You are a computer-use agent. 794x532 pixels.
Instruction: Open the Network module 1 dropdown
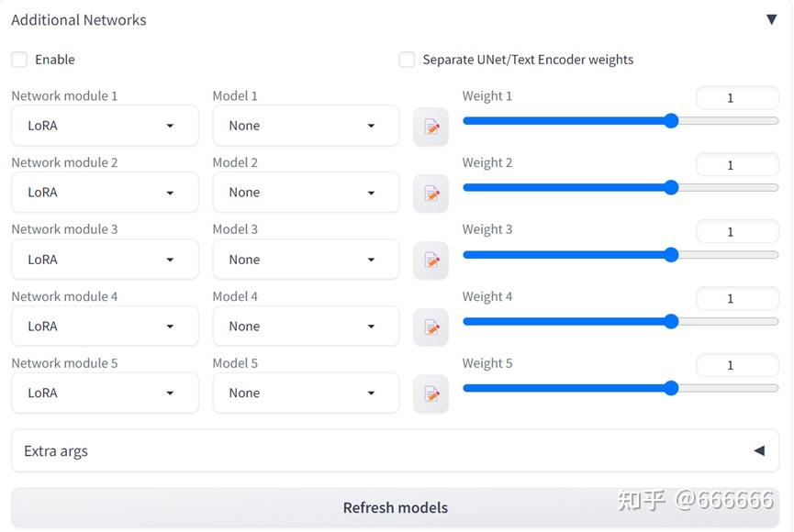point(105,126)
